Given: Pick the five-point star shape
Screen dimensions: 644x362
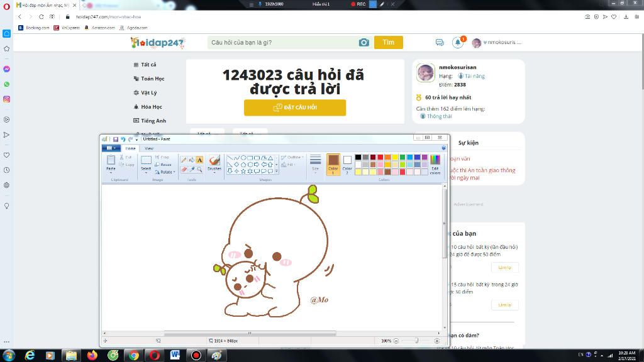Looking at the screenshot, I should (x=243, y=171).
